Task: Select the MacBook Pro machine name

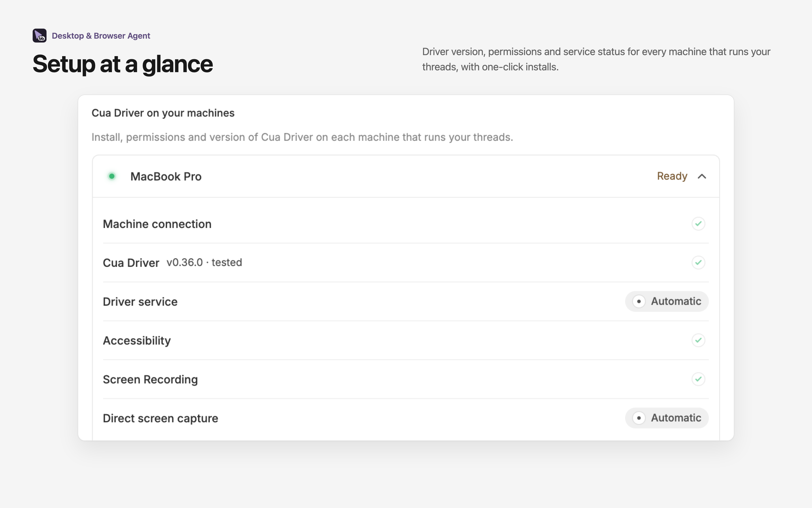Action: 166,176
